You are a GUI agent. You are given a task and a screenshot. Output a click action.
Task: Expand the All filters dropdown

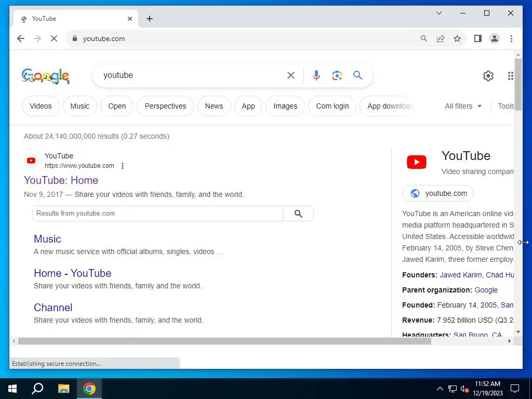point(463,106)
